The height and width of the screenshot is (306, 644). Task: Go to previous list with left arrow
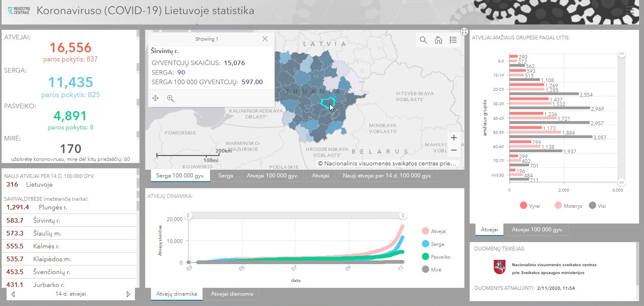tap(13, 294)
